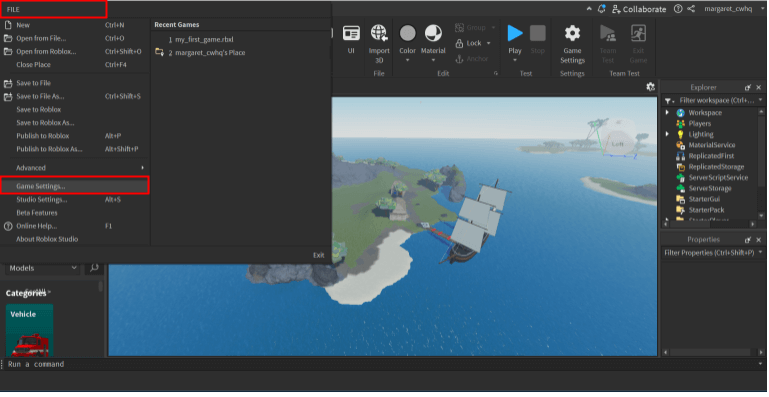Click Exit in the File menu
Image resolution: width=769 pixels, height=397 pixels.
pyautogui.click(x=318, y=255)
